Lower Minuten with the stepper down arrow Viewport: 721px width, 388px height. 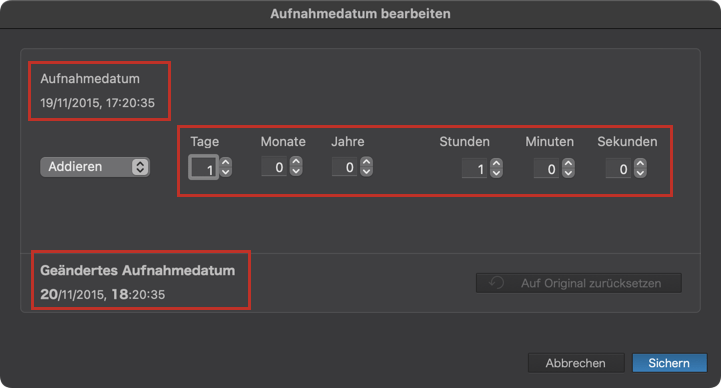point(568,173)
